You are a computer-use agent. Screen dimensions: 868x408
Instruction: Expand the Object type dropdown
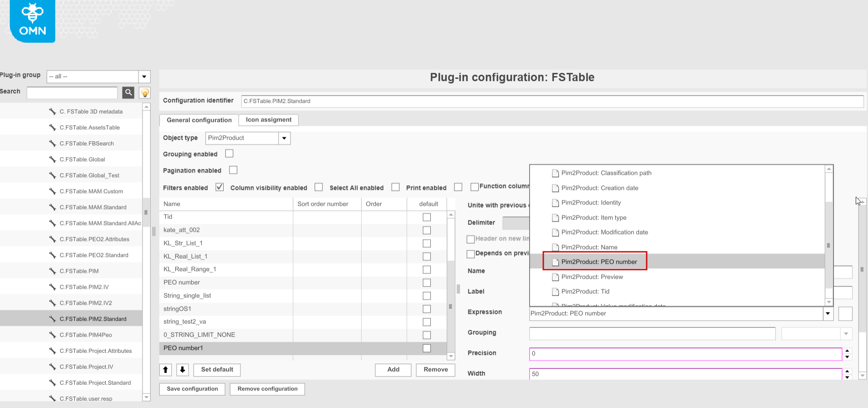pos(284,138)
